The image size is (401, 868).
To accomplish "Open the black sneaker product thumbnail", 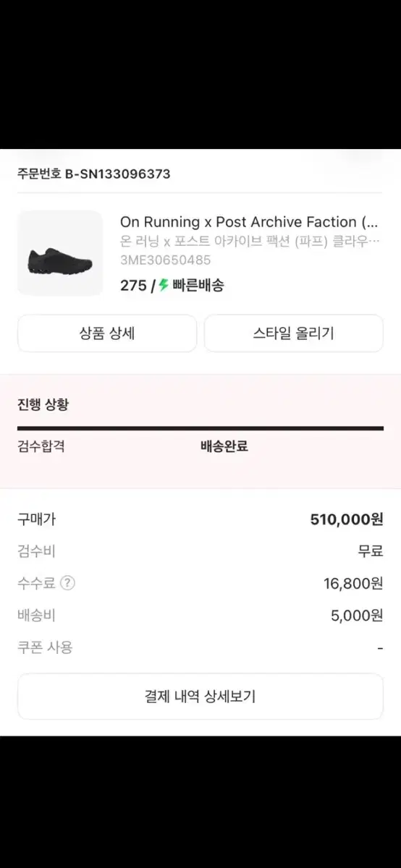I will [x=60, y=253].
